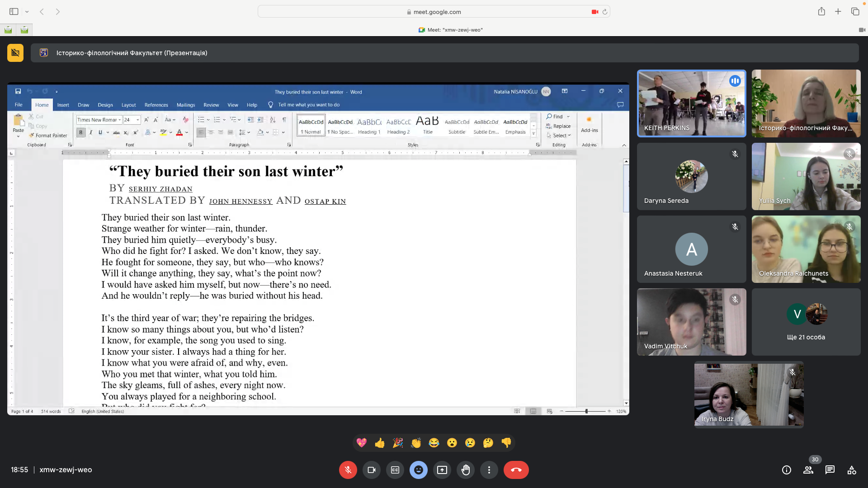This screenshot has width=868, height=488.
Task: Open more options three-dot menu
Action: pyautogui.click(x=489, y=470)
